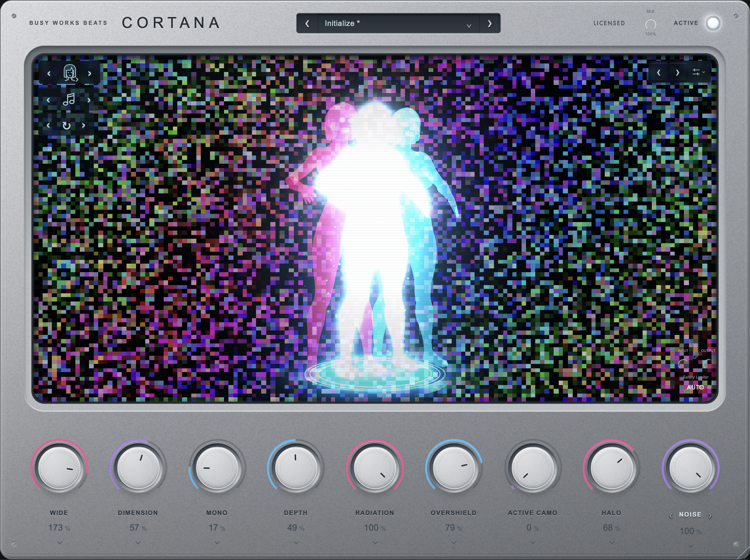
Task: Click the CORTANA title logo
Action: point(171,23)
